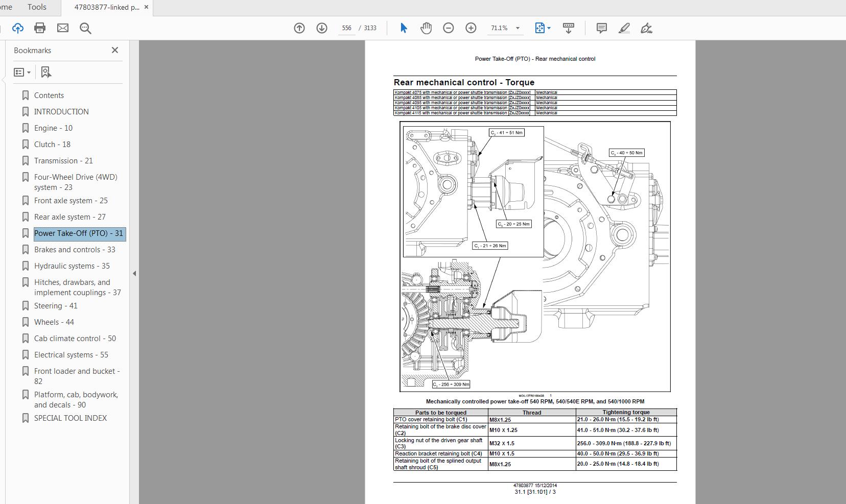Send file by email envelope icon

pos(63,28)
